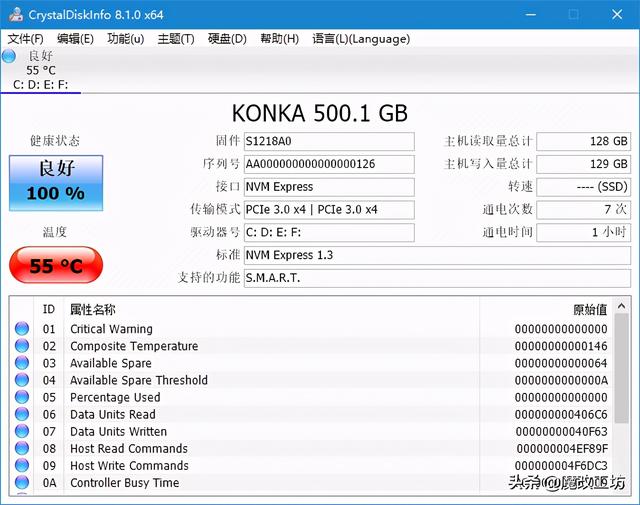Click the rotation rate field ---- (SSD)
The width and height of the screenshot is (640, 505).
(584, 187)
